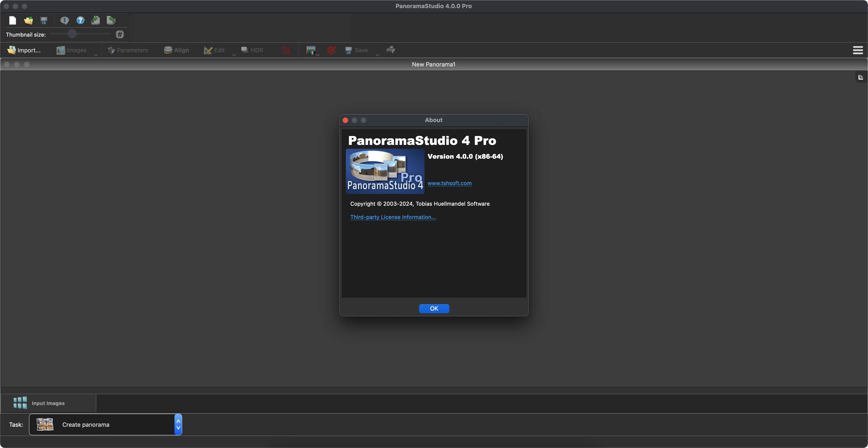868x448 pixels.
Task: Close the About dialog with the red button
Action: click(x=345, y=120)
